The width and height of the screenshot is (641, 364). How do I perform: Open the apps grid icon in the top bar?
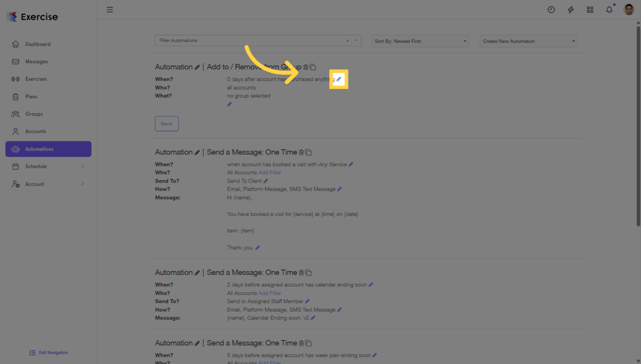pyautogui.click(x=590, y=9)
